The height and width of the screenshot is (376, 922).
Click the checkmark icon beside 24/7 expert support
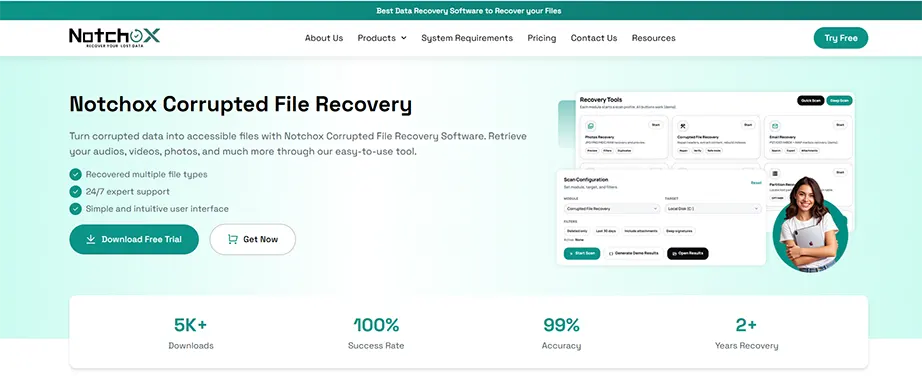pyautogui.click(x=75, y=191)
